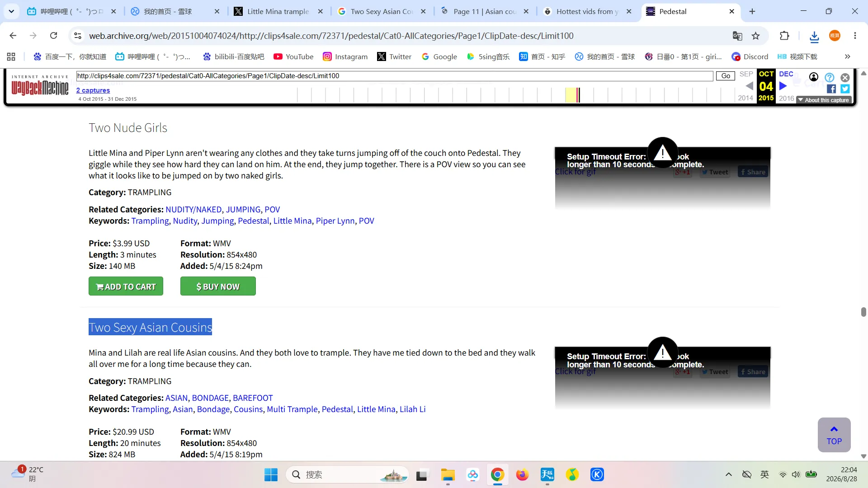Image resolution: width=868 pixels, height=488 pixels.
Task: Show more bookmarks with the chevron
Action: pos(847,56)
